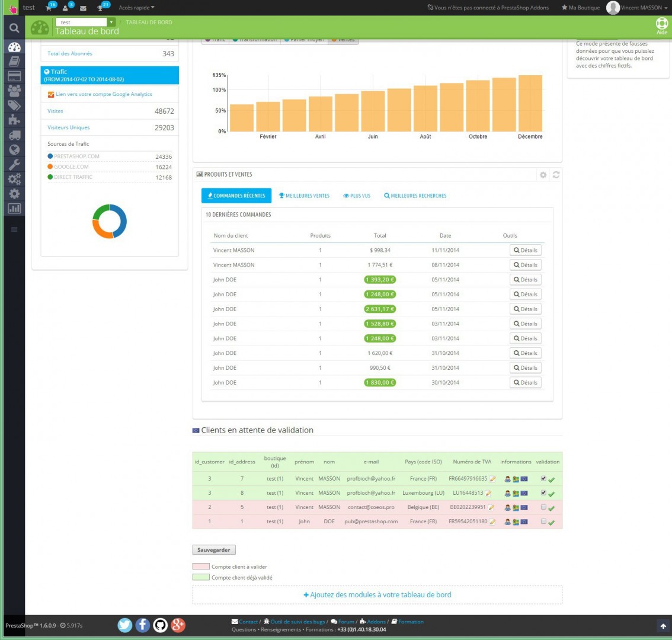This screenshot has width=672, height=640.
Task: Refresh the Produits et Ventes panel
Action: click(556, 175)
